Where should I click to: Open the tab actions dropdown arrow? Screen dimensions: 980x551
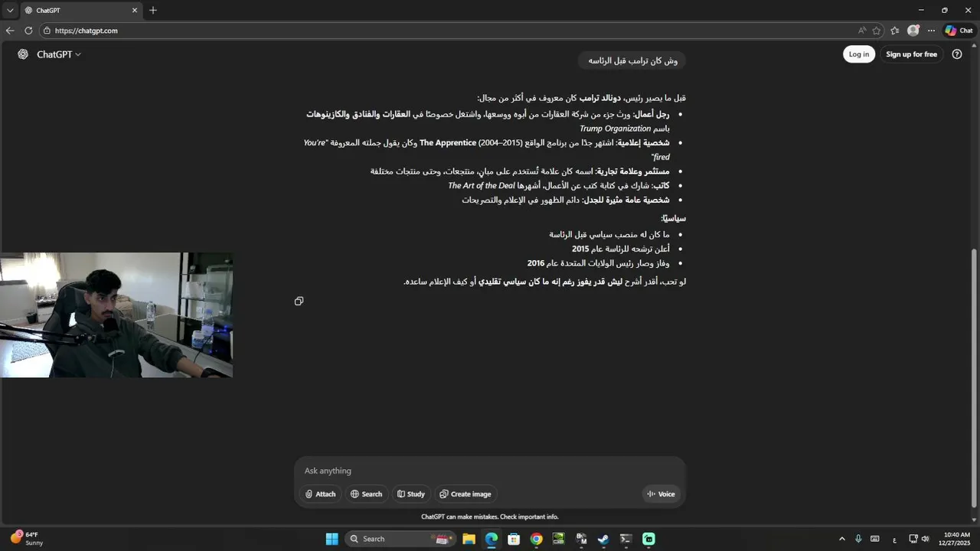9,11
